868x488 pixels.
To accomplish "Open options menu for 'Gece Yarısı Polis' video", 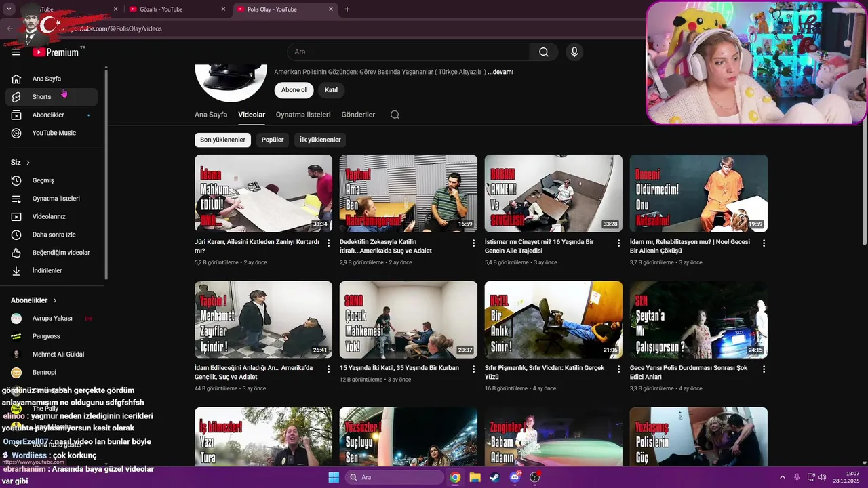I will point(764,369).
